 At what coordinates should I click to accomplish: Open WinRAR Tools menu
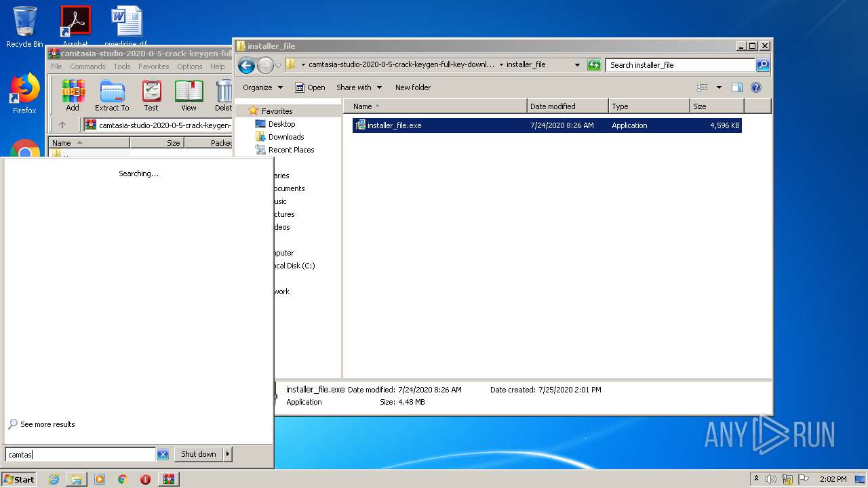coord(122,66)
